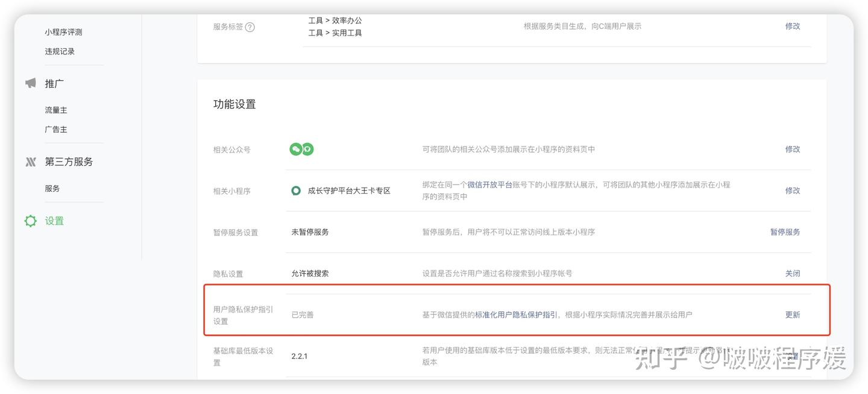
Task: Select 流量主 under 推广
Action: 57,110
